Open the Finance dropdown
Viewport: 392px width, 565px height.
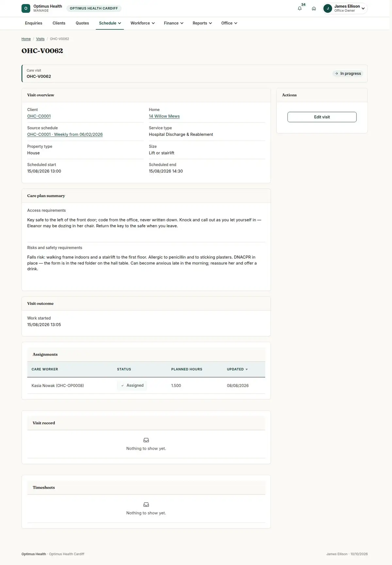pyautogui.click(x=173, y=23)
